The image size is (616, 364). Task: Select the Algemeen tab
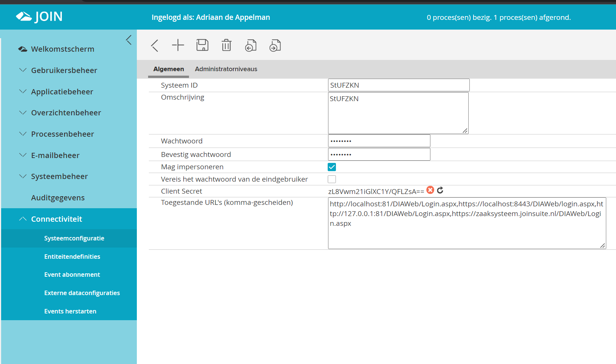(169, 69)
